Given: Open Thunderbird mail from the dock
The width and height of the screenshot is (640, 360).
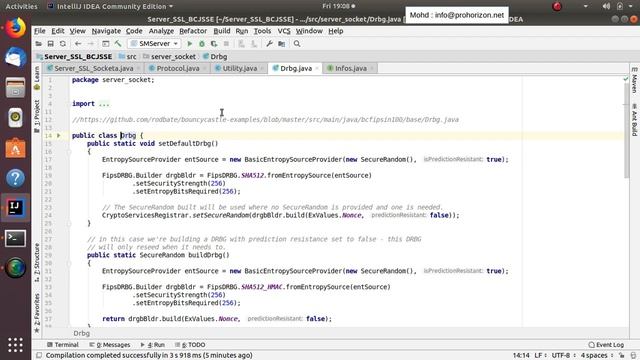Looking at the screenshot, I should 16,57.
